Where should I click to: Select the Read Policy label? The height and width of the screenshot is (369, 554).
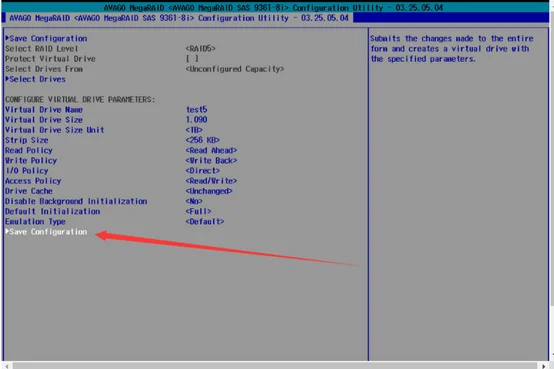[29, 151]
